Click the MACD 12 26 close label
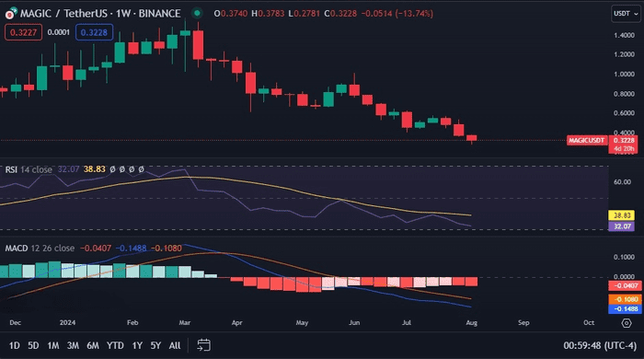The width and height of the screenshot is (644, 359). pos(40,249)
